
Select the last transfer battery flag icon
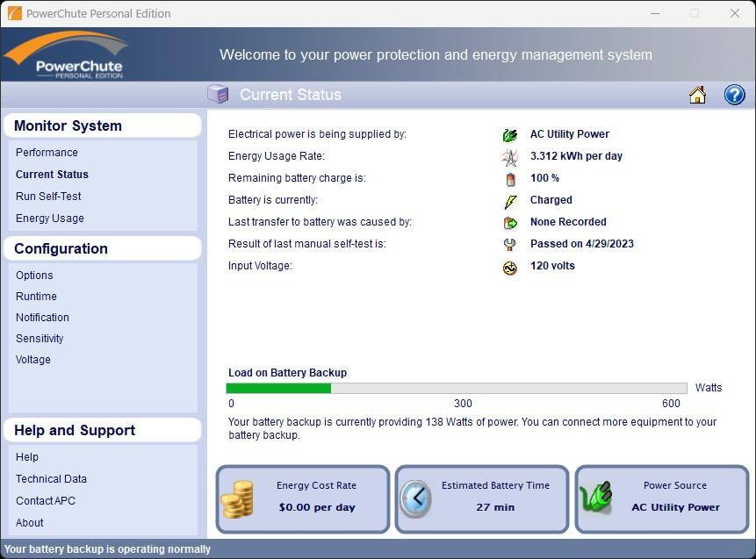tap(510, 222)
